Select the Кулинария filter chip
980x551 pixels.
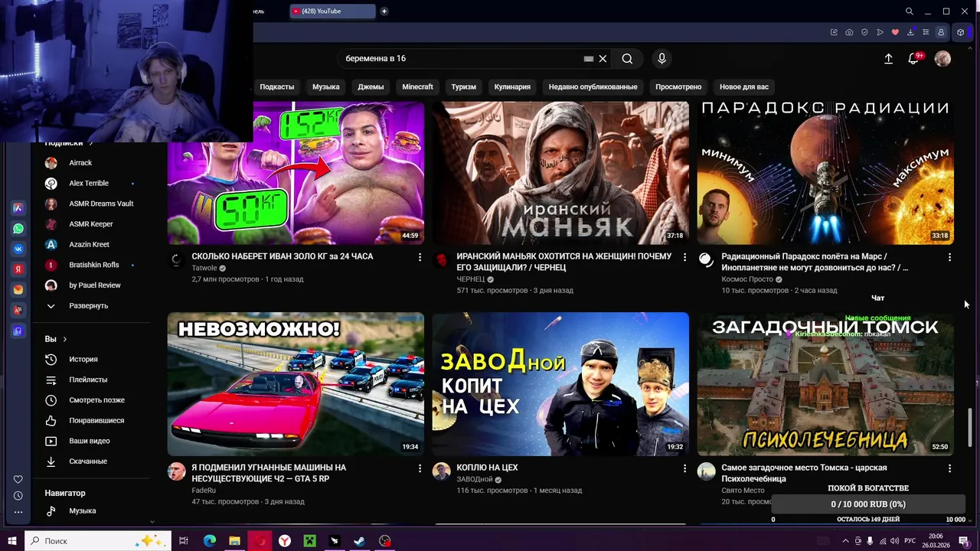click(512, 86)
